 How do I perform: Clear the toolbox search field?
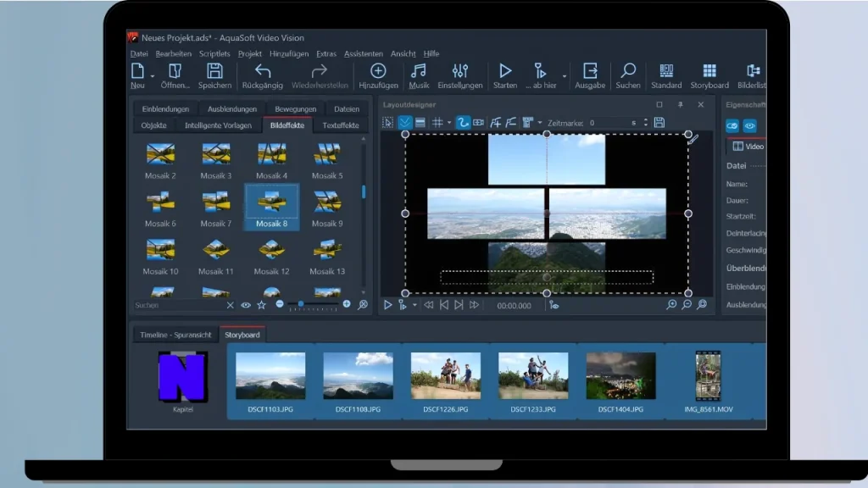coord(231,305)
